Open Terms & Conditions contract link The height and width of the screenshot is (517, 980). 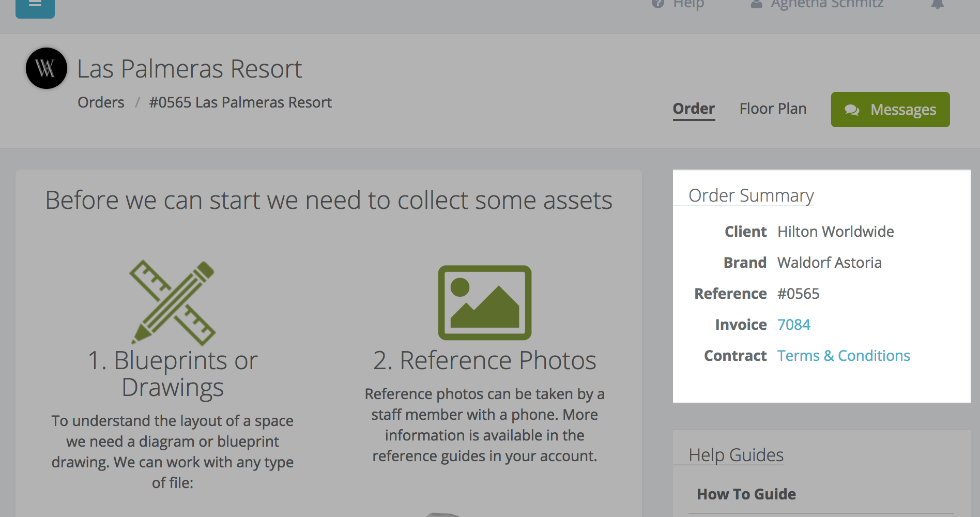844,356
